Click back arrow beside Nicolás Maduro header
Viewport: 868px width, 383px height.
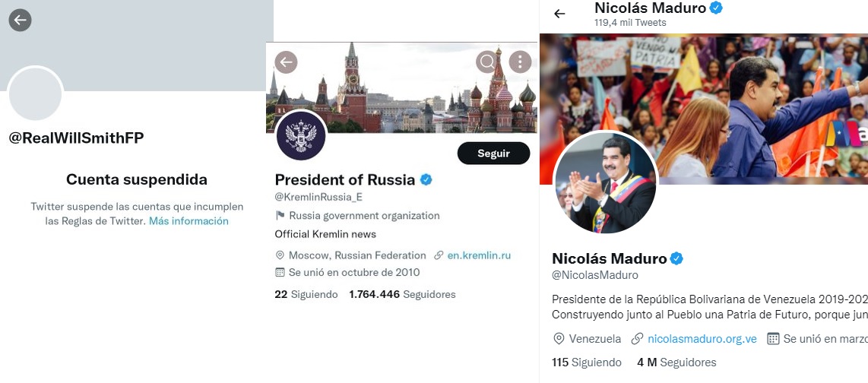coord(559,14)
